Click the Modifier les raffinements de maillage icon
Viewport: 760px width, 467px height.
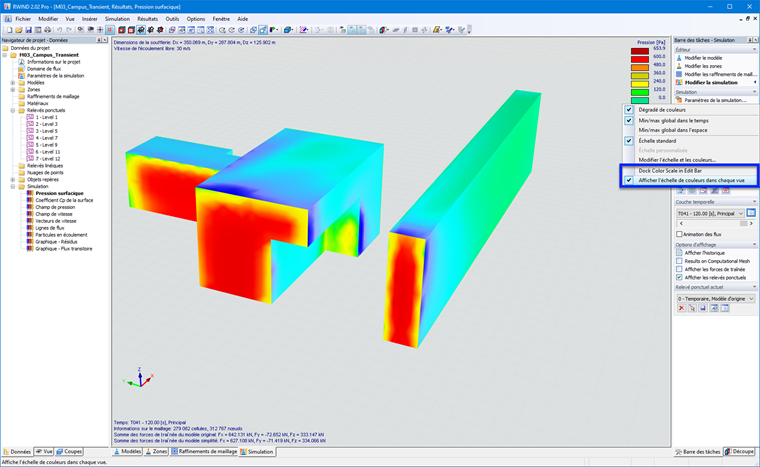[x=679, y=74]
